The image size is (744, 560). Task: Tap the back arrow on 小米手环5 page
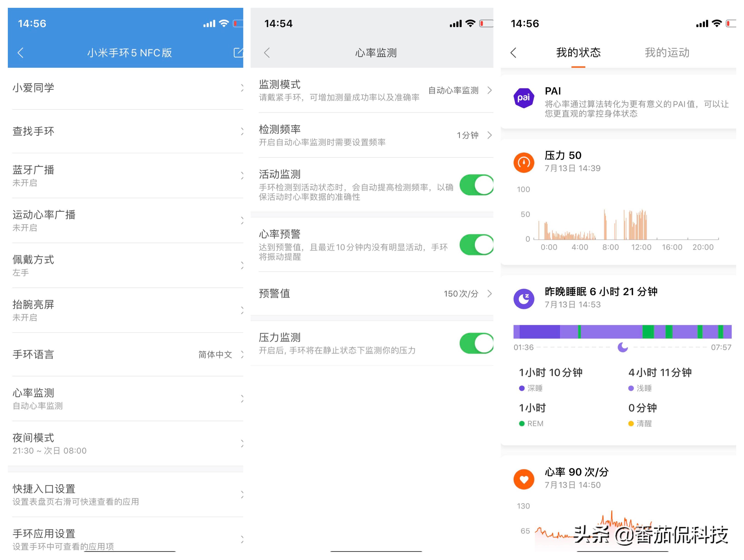click(x=21, y=53)
